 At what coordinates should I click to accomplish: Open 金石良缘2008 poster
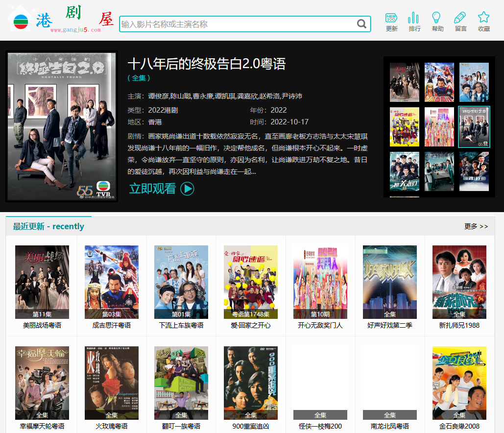click(x=459, y=383)
